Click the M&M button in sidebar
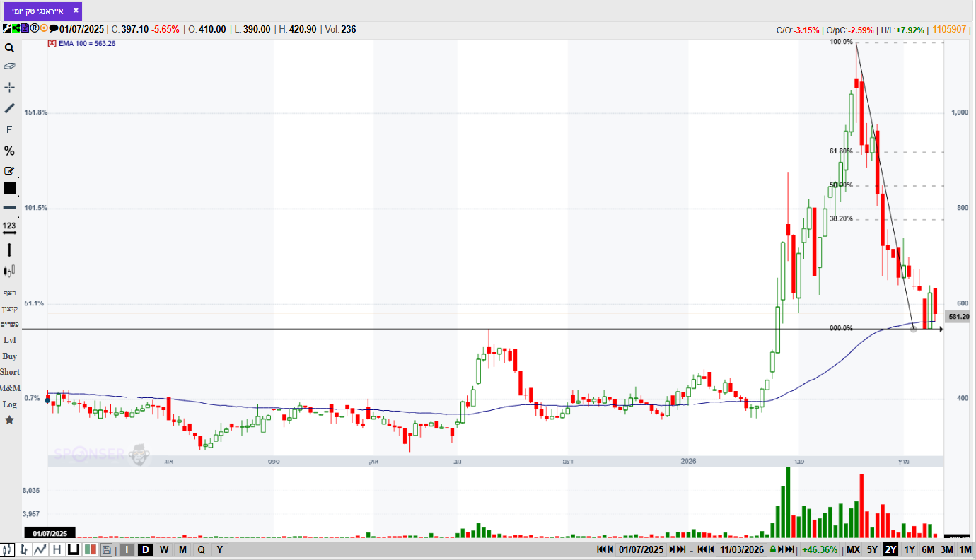This screenshot has height=560, width=976. (10, 388)
